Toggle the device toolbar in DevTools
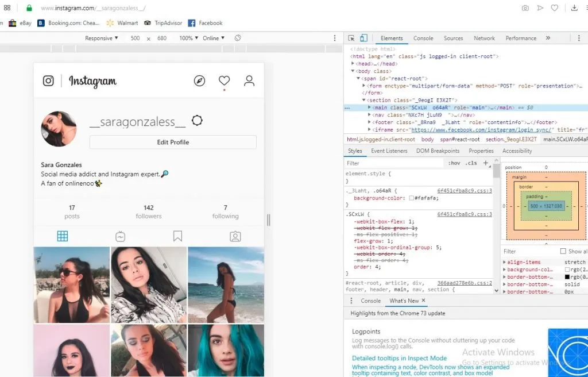The width and height of the screenshot is (588, 377). click(x=363, y=38)
